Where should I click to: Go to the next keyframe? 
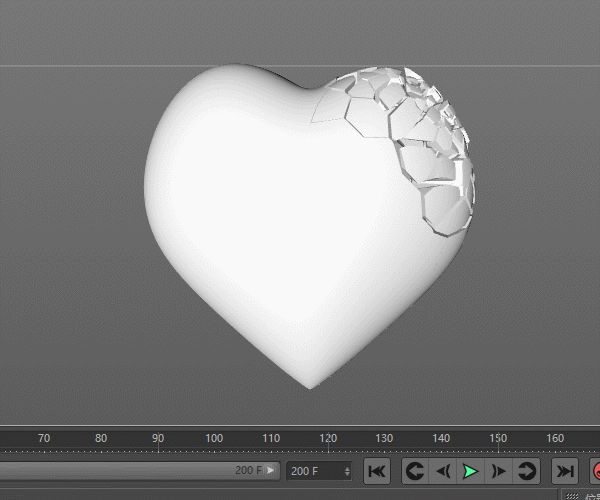coord(527,471)
